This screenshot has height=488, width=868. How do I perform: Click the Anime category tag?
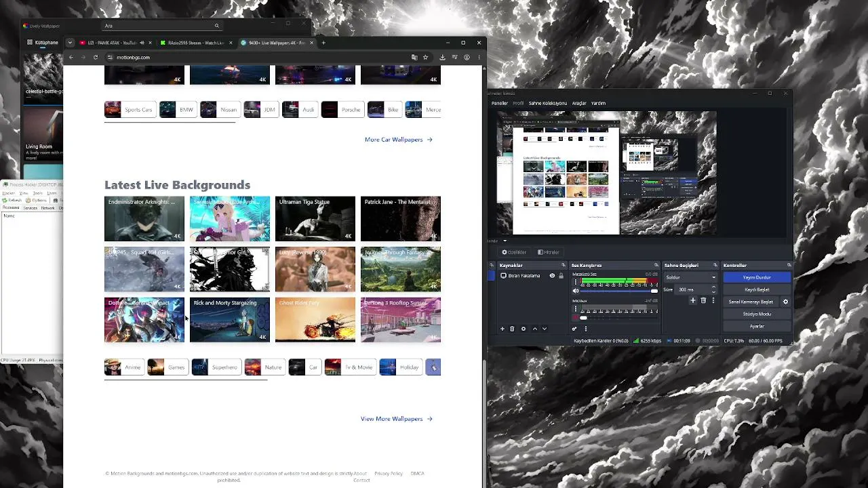click(x=123, y=367)
